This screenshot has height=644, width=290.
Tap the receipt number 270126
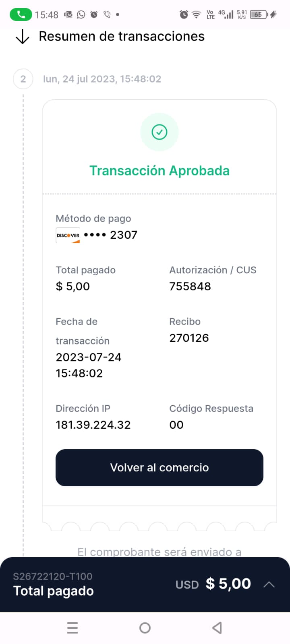coord(189,338)
